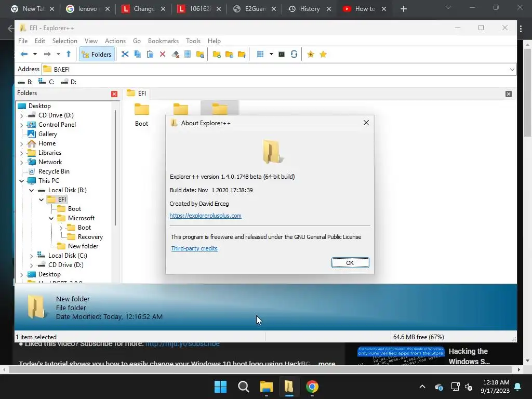532x399 pixels.
Task: Go forward with the gray right arrow
Action: 47,54
